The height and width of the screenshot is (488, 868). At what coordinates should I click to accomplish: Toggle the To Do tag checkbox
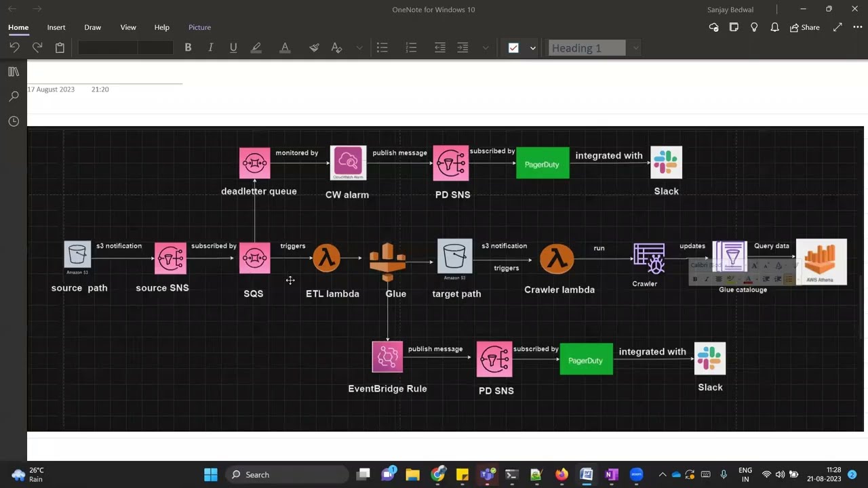tap(513, 47)
